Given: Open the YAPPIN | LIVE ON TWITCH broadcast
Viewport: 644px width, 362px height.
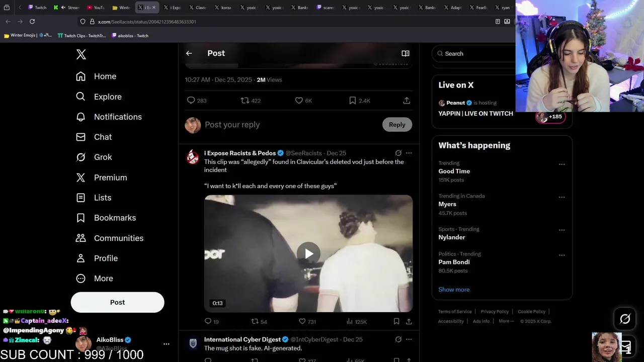Looking at the screenshot, I should click(x=475, y=114).
